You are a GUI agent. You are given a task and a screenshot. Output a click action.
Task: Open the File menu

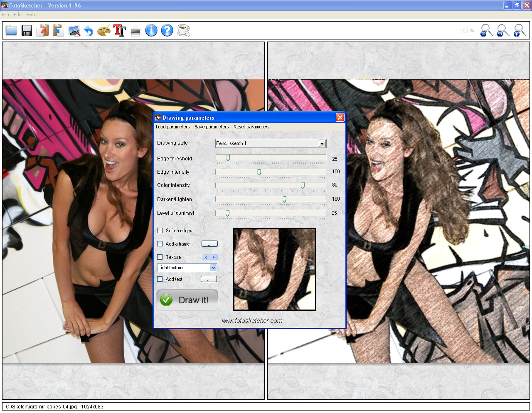click(x=5, y=15)
